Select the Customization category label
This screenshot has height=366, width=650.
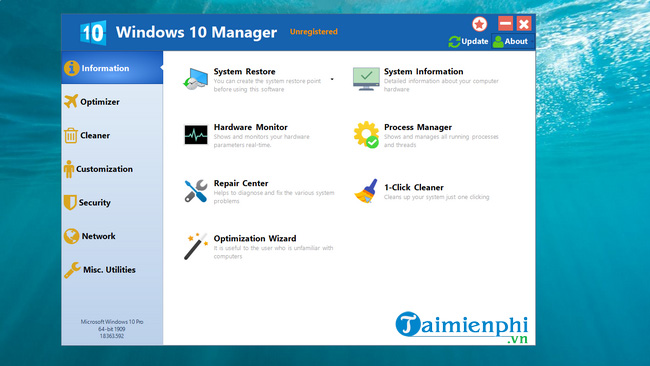(104, 169)
